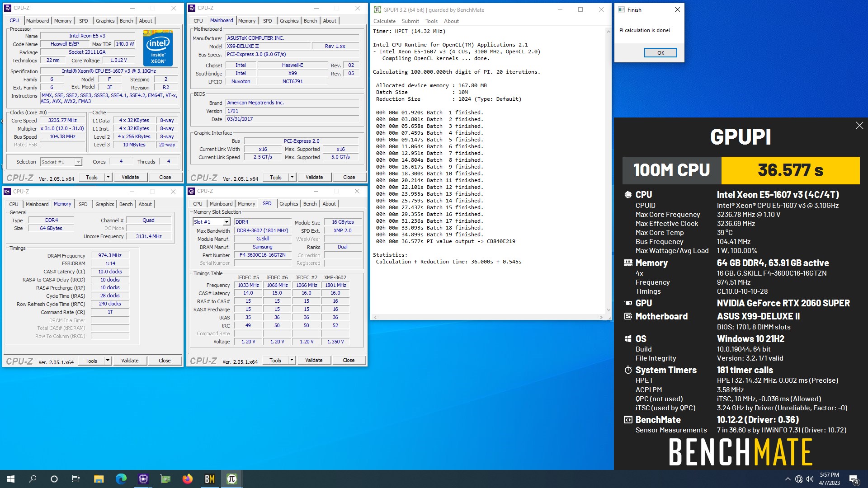Click BIOS version 1701 field

[292, 111]
